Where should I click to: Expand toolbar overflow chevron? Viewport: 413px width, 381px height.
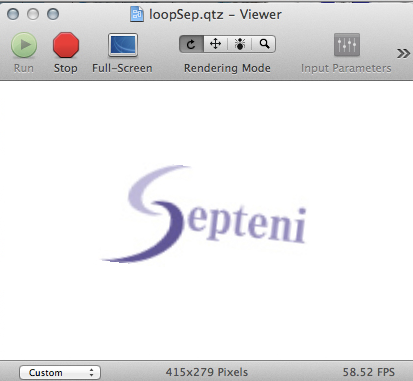(x=403, y=53)
